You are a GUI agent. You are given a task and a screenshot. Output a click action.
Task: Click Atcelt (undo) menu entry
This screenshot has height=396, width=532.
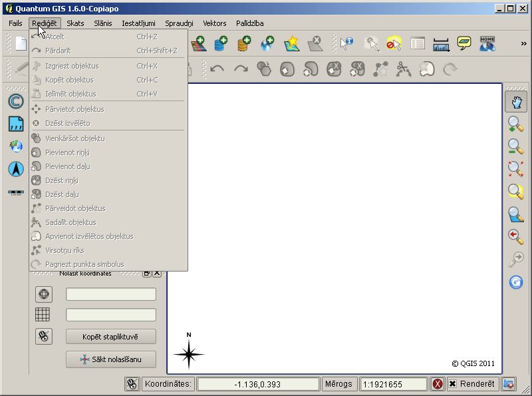point(108,37)
